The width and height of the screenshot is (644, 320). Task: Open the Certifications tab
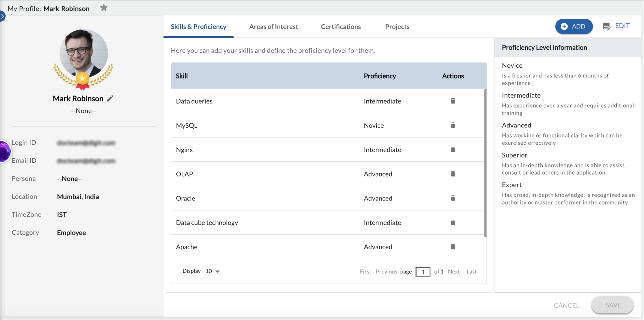click(341, 27)
